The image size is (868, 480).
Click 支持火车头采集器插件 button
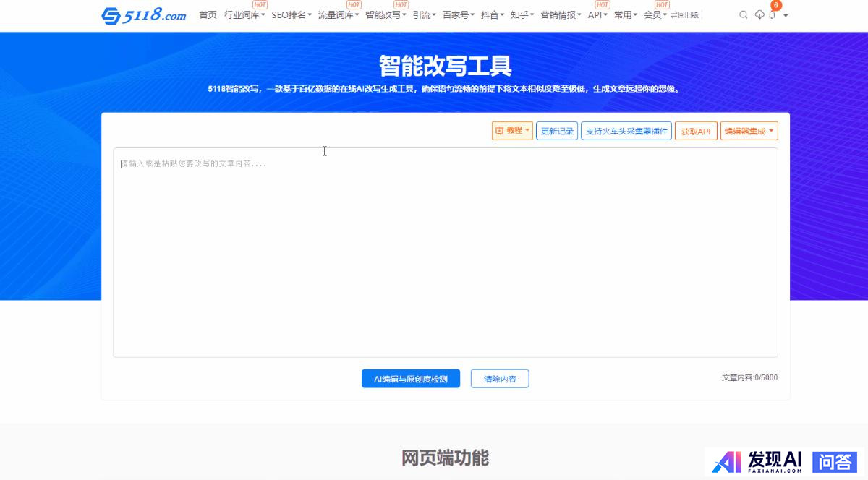[626, 131]
